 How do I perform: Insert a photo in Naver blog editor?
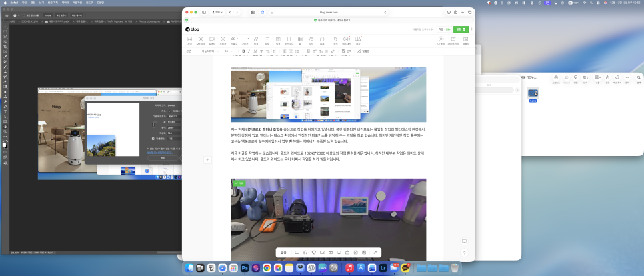(190, 40)
